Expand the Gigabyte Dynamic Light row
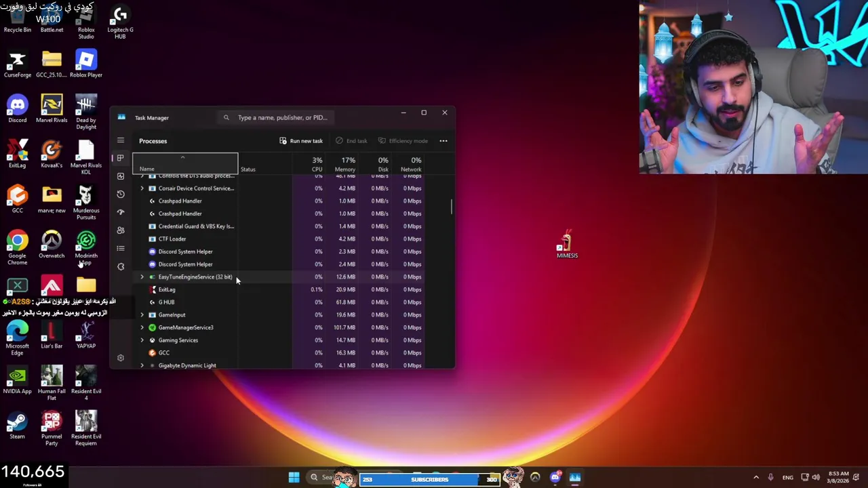The image size is (868, 488). click(142, 365)
